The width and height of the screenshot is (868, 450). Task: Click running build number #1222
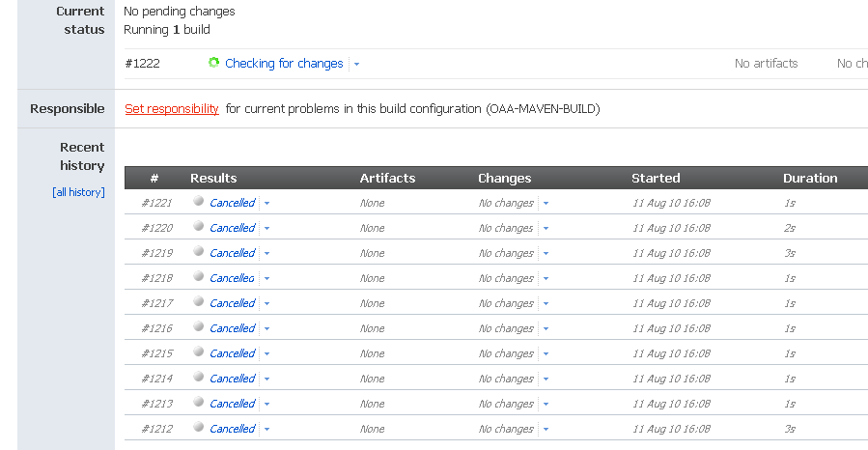click(x=142, y=64)
